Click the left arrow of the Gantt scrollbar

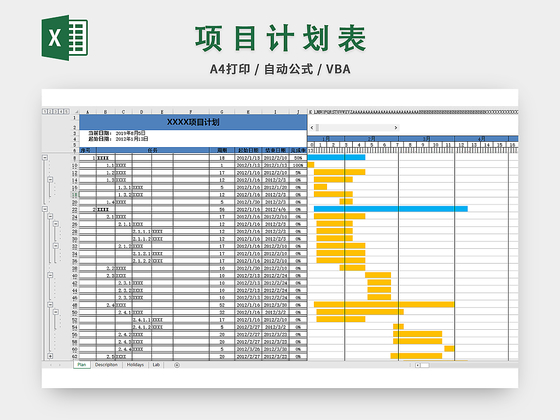[x=312, y=128]
